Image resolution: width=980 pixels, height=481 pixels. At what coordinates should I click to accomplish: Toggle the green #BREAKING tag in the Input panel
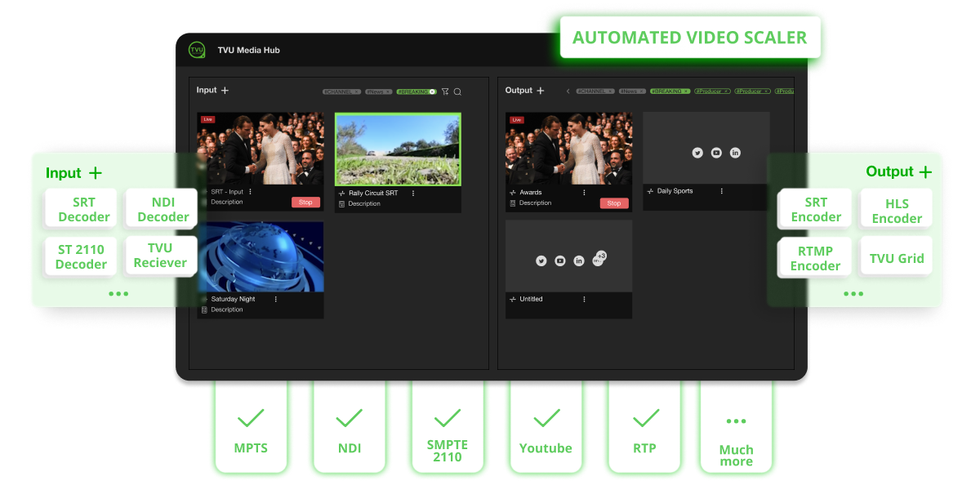point(416,91)
